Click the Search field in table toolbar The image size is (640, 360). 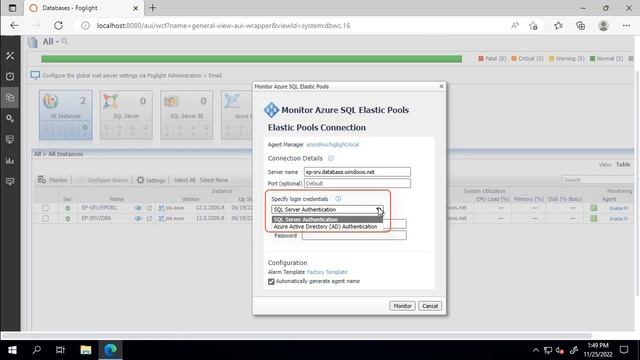coord(598,180)
